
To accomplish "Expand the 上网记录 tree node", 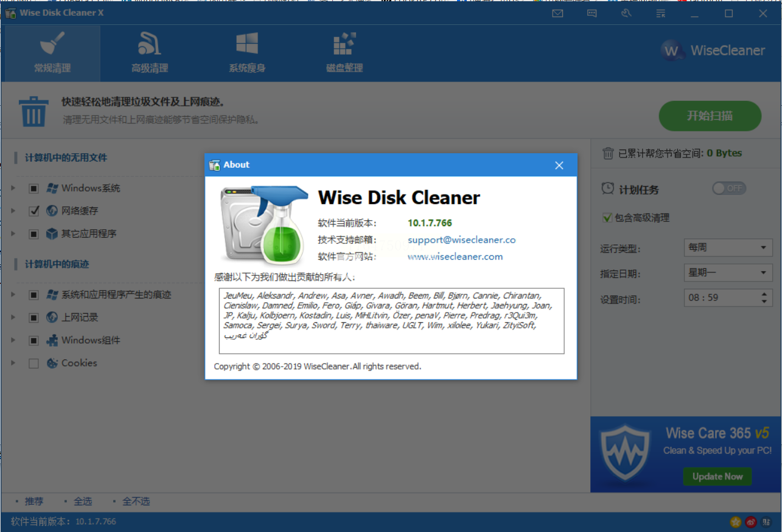I will point(13,317).
